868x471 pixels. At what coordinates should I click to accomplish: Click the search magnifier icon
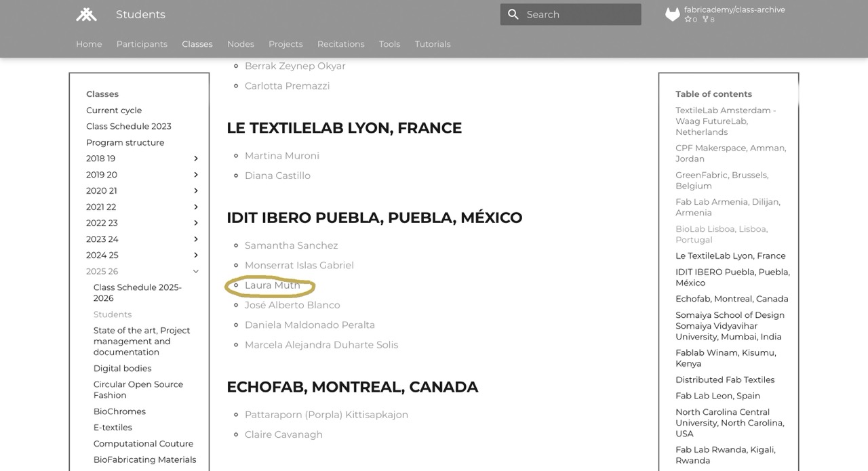(x=513, y=14)
